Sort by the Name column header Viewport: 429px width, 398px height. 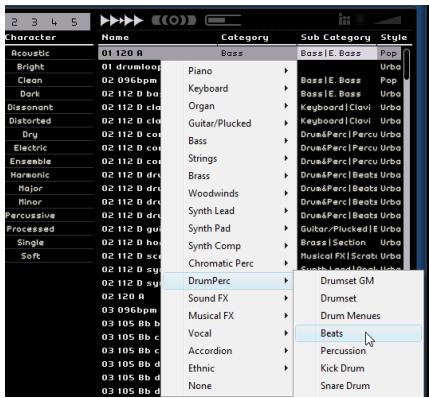[x=115, y=37]
